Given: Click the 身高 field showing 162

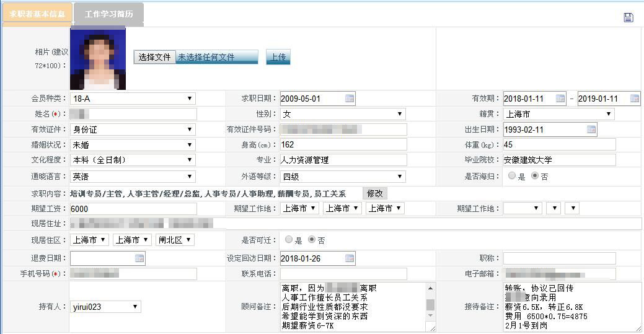Looking at the screenshot, I should pos(343,144).
